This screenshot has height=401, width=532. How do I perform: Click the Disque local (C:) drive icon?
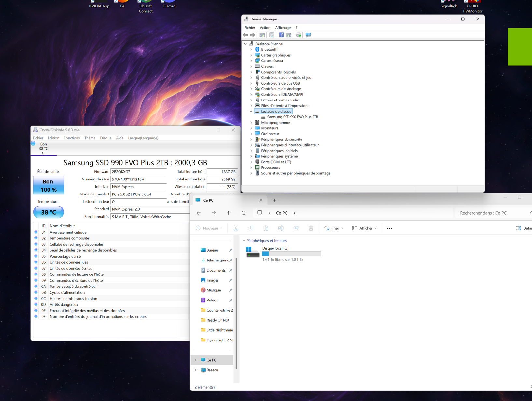[253, 252]
